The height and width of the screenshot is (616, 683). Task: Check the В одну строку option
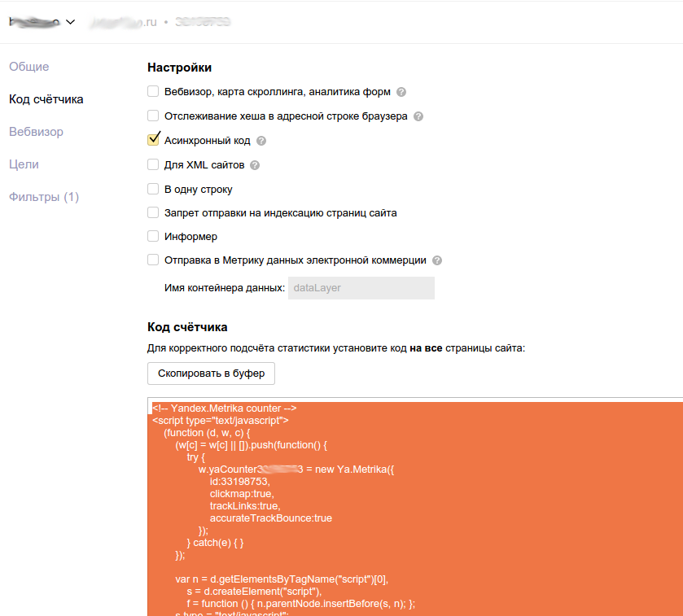pyautogui.click(x=153, y=189)
